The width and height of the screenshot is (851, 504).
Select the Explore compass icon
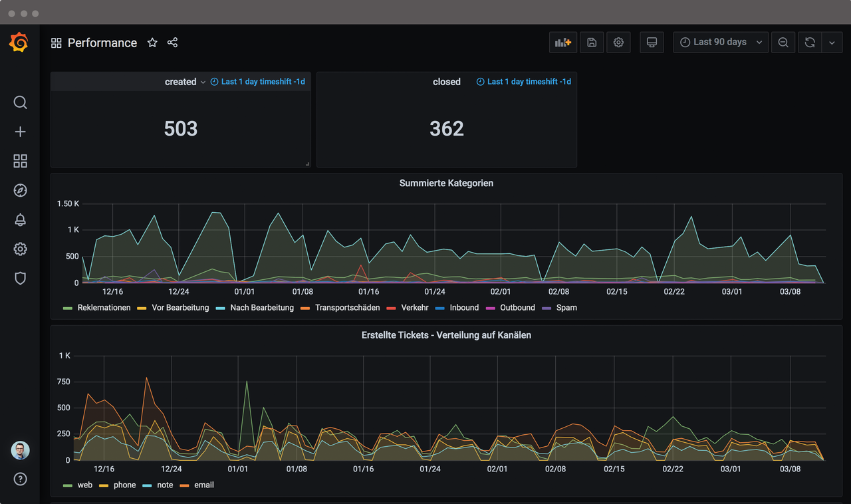(20, 190)
